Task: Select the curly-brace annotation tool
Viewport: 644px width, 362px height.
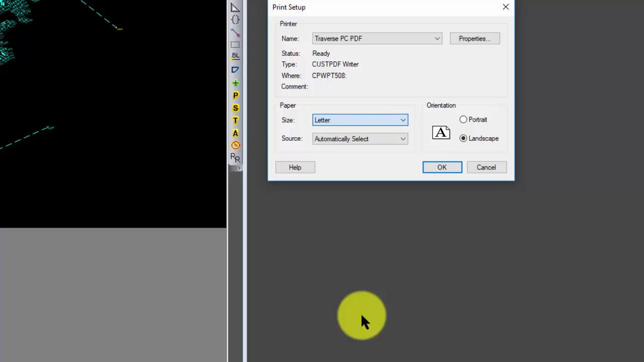Action: (235, 20)
